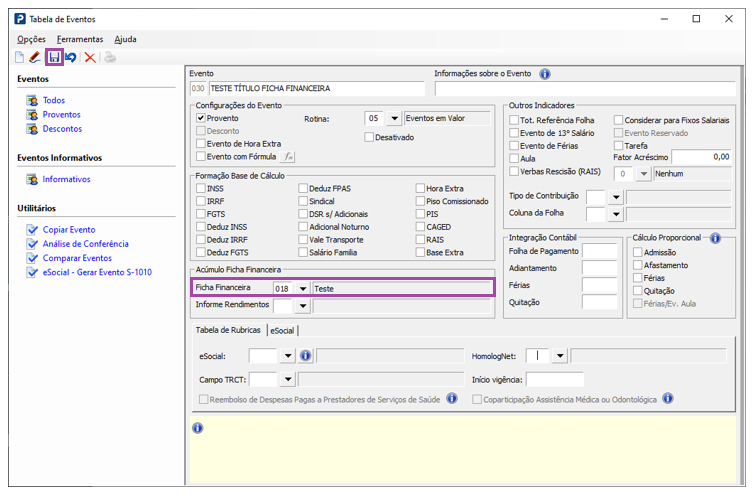The width and height of the screenshot is (753, 495).
Task: Open the Tipo de Contribuição dropdown
Action: pyautogui.click(x=616, y=195)
